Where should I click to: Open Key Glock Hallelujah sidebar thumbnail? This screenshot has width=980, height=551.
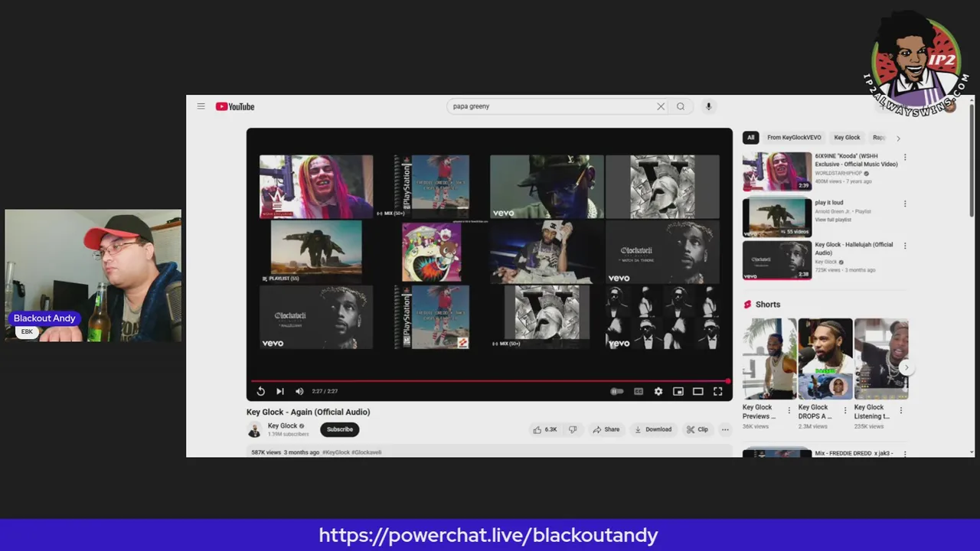777,261
